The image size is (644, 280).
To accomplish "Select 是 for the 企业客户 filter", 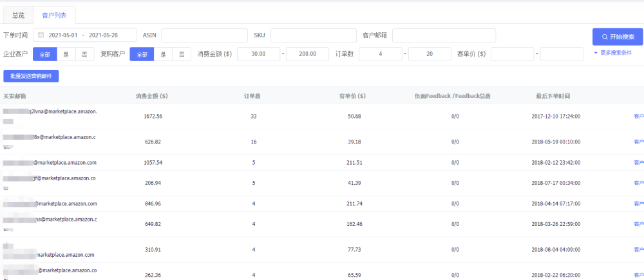I will point(66,55).
